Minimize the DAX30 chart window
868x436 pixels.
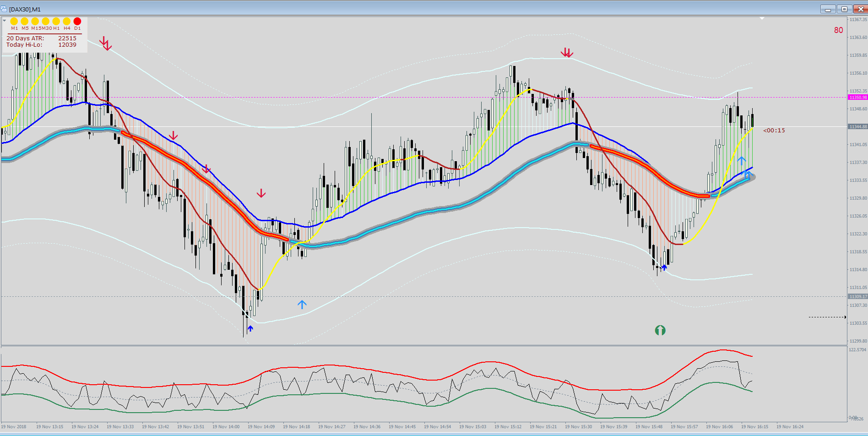[828, 9]
